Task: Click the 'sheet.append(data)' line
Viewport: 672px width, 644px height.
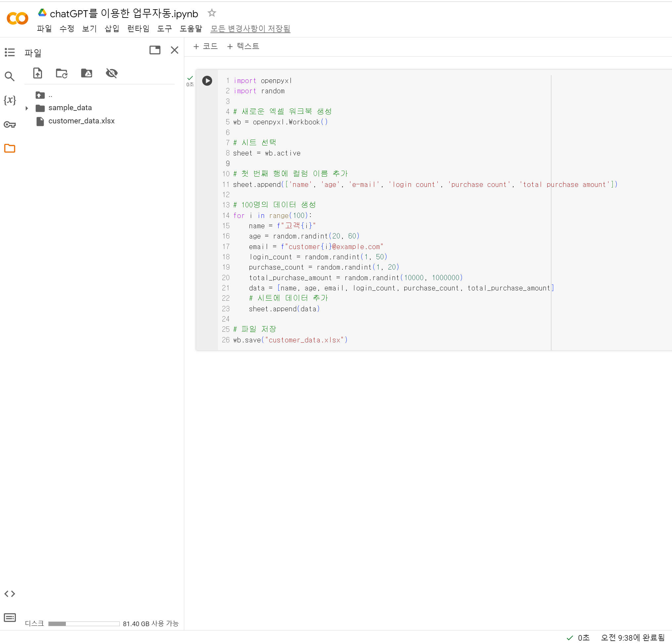Action: click(284, 309)
